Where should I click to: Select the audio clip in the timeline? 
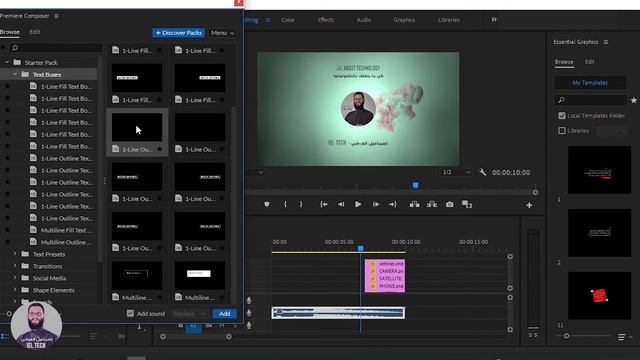338,313
